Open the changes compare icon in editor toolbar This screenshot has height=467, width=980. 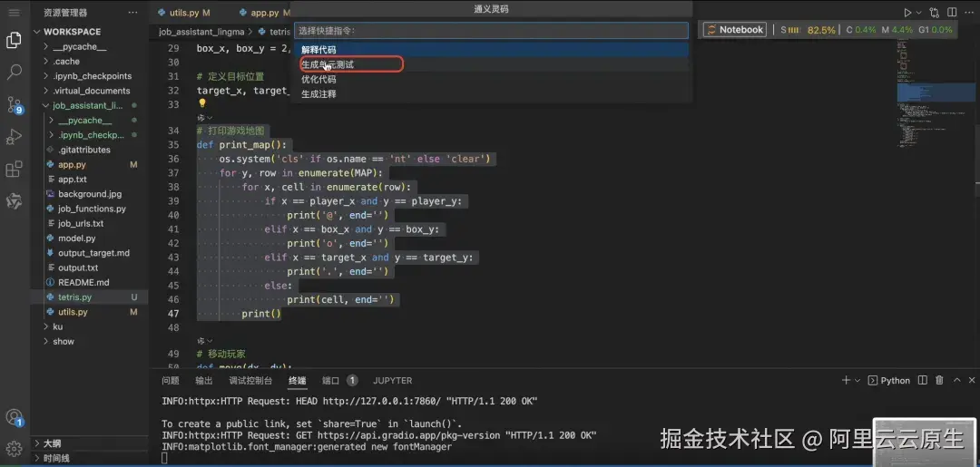point(935,13)
